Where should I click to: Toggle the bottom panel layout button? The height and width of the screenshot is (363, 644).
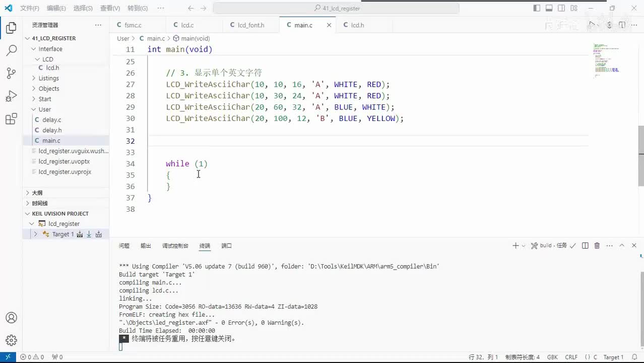click(x=549, y=8)
